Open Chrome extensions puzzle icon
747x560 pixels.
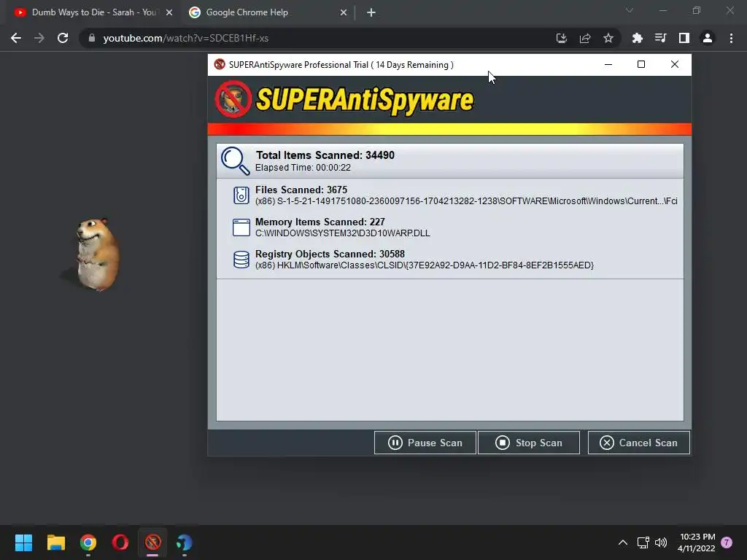point(638,38)
